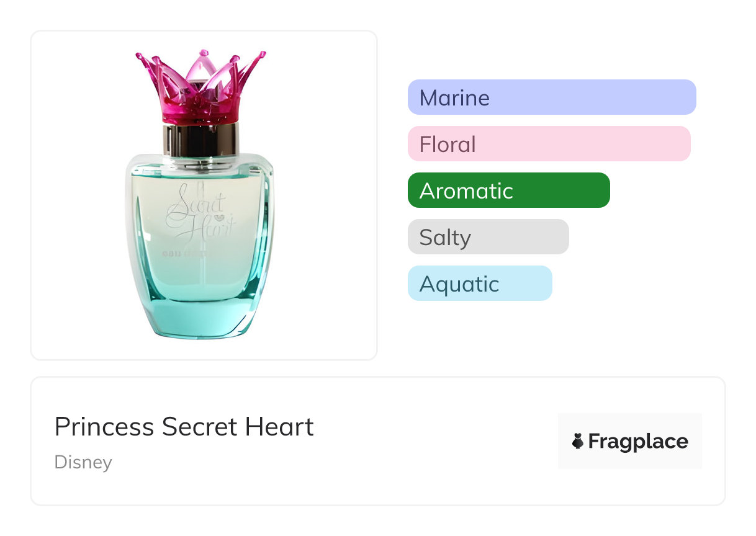Screen dimensions: 756x536
Task: Click the Fragplace bottle logo icon
Action: 577,441
